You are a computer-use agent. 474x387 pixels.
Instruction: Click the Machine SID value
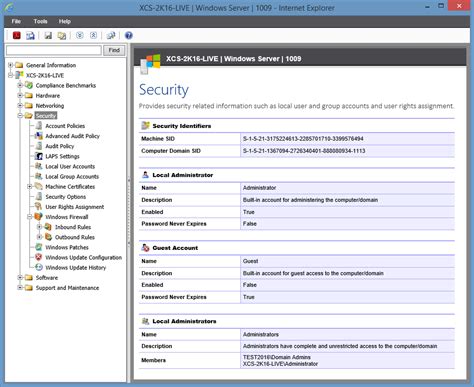pyautogui.click(x=303, y=139)
